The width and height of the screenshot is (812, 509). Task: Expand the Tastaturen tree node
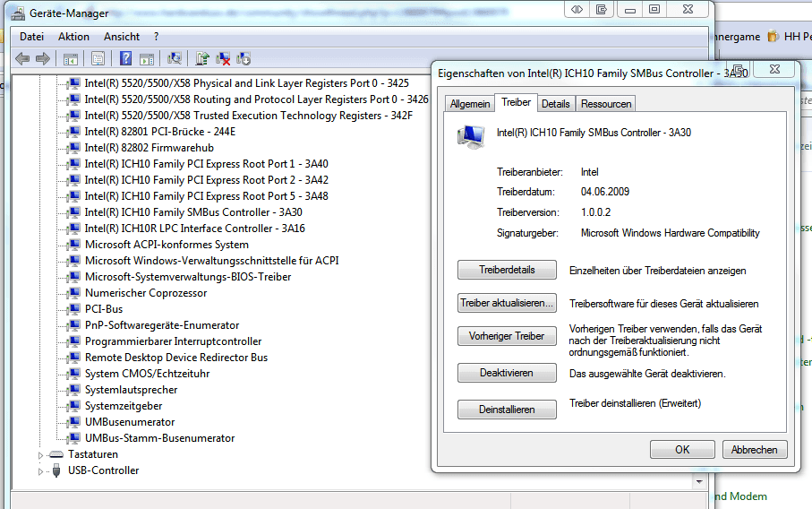[x=40, y=455]
